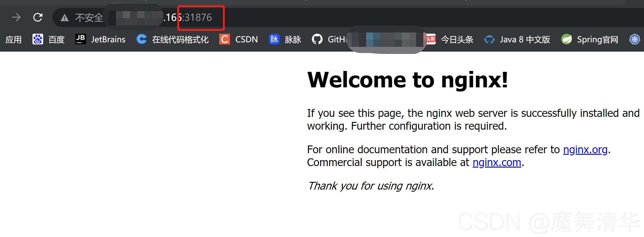
Task: Click the 不安全 security label
Action: point(89,18)
